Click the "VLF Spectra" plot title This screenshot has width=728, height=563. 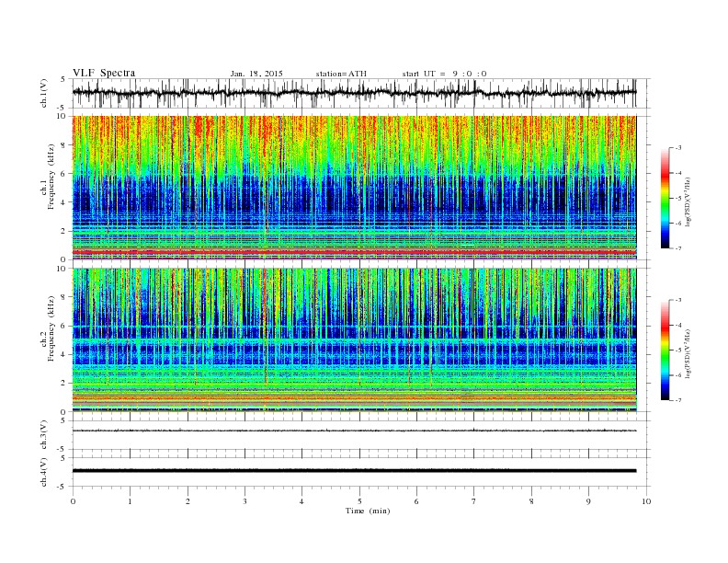point(104,73)
